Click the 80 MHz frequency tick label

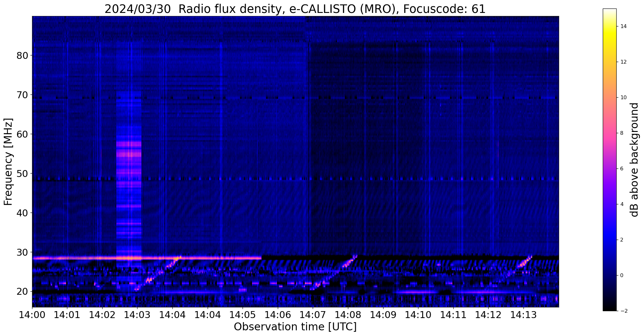pyautogui.click(x=23, y=55)
